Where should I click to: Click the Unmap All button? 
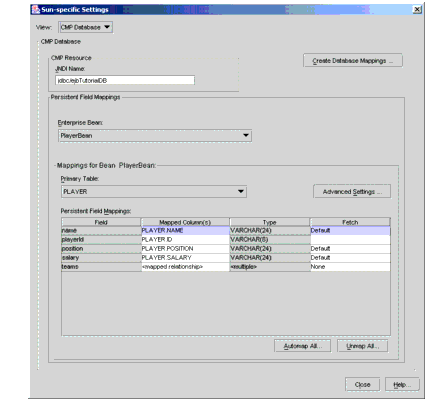pos(363,346)
